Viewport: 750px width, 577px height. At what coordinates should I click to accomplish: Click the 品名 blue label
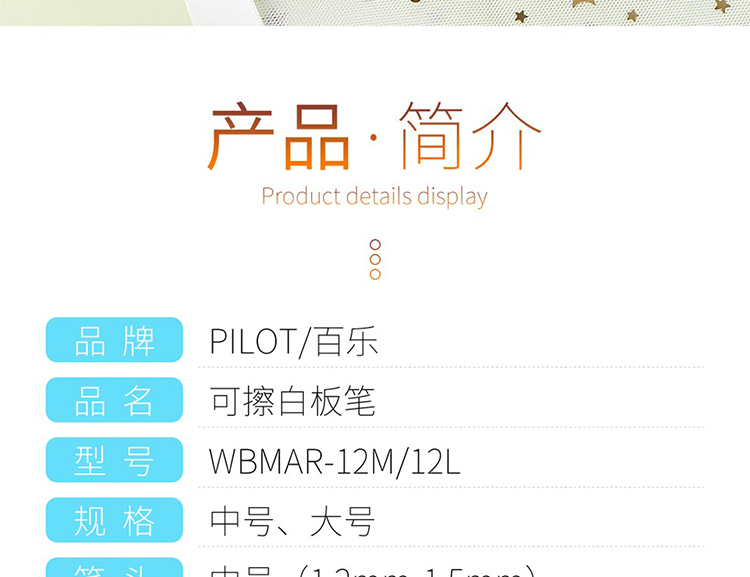coord(114,400)
